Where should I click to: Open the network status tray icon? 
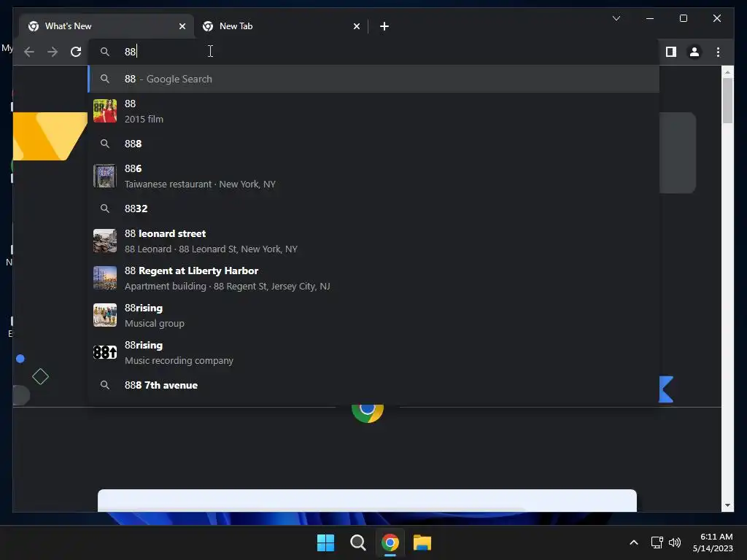pos(657,542)
